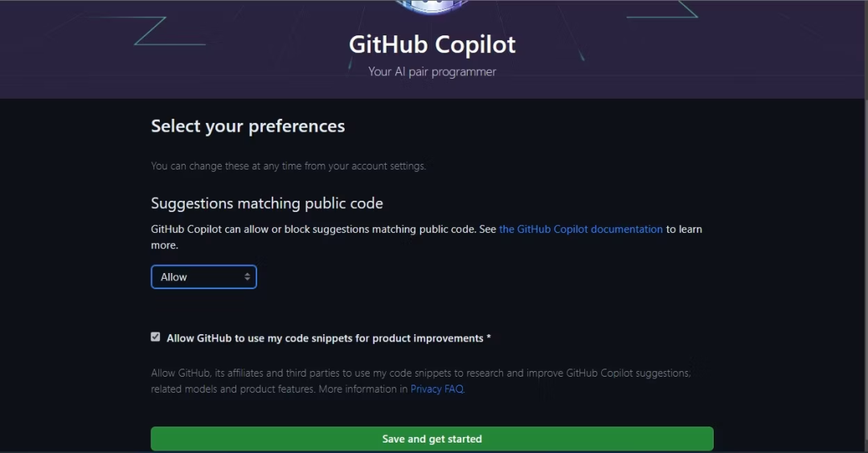
Task: Open the GitHub Copilot documentation link
Action: tap(580, 229)
